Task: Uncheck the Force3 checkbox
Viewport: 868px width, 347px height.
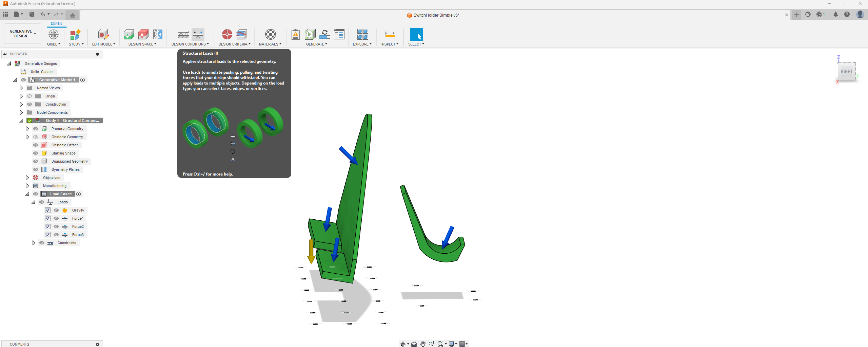Action: (48, 235)
